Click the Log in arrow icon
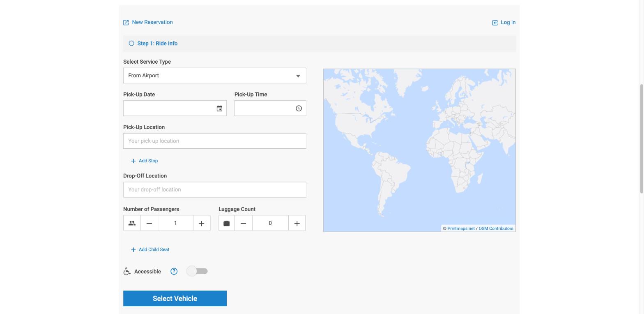Image resolution: width=644 pixels, height=314 pixels. [495, 23]
